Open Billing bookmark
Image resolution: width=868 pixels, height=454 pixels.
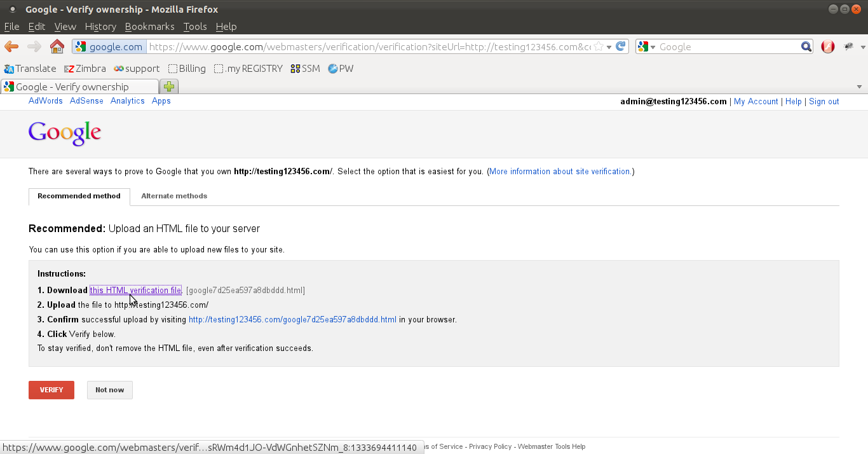click(x=187, y=69)
